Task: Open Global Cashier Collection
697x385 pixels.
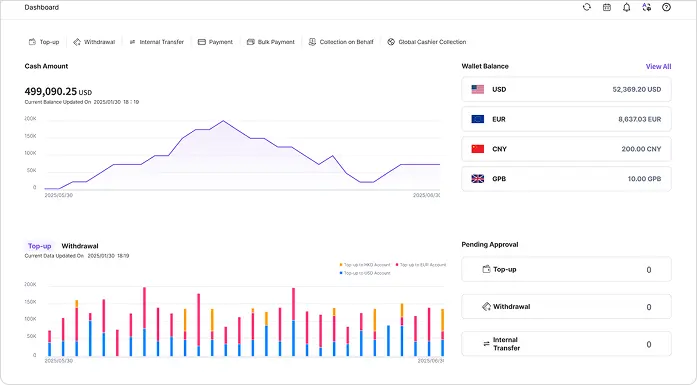Action: click(427, 42)
